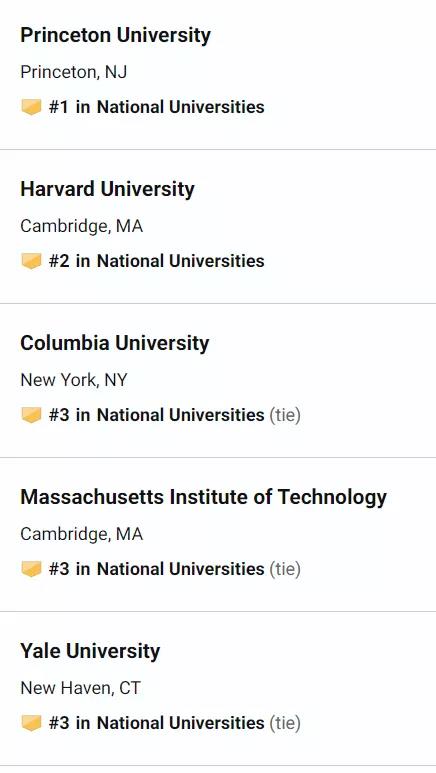Click the badge icon next to Princeton's #1 ranking

tap(31, 107)
